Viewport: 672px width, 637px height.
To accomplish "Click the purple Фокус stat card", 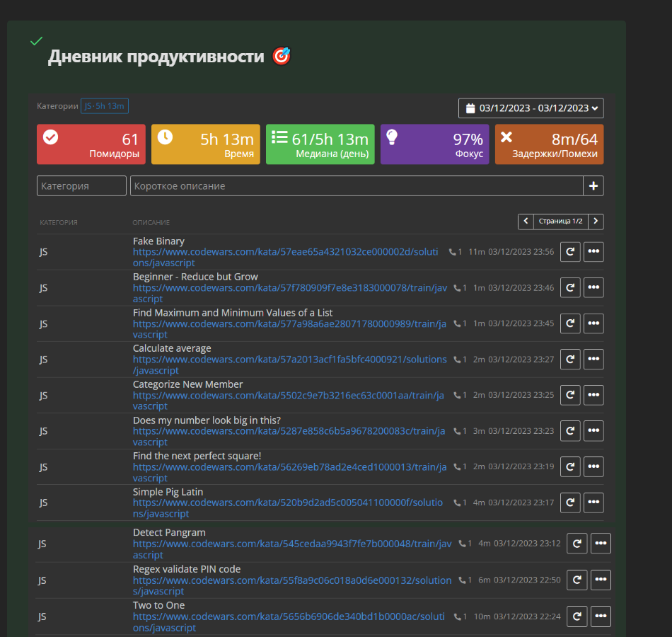I will click(434, 144).
